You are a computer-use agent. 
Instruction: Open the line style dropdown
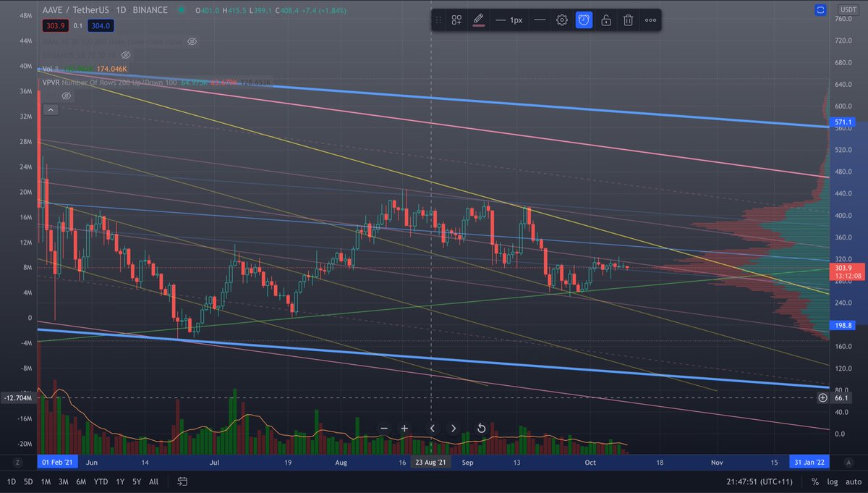[x=540, y=20]
